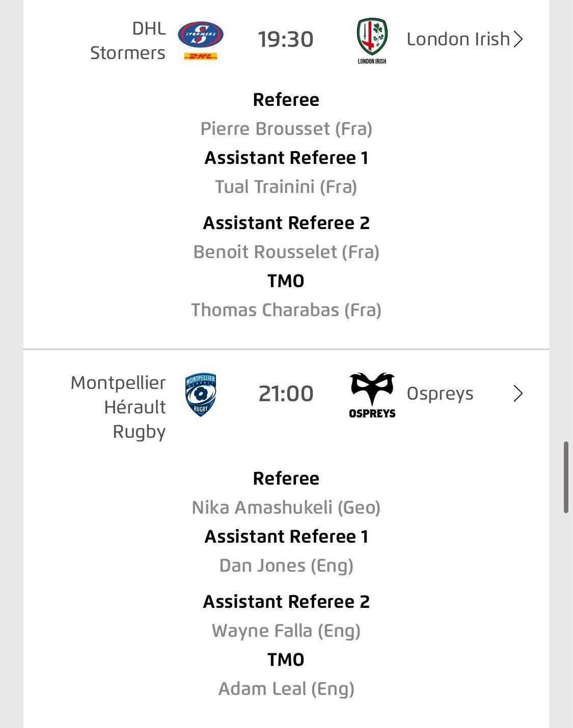Click TMO Thomas Charabas's name
Screen dimensions: 573x728
[286, 310]
